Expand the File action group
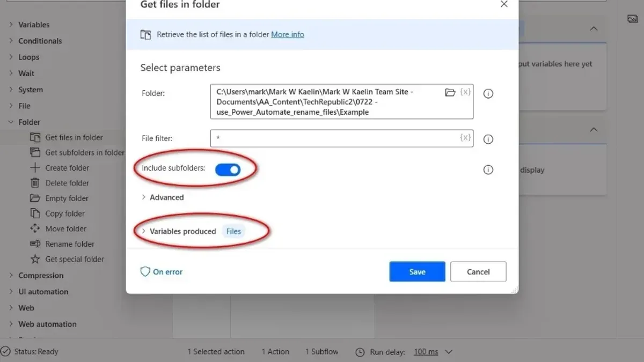This screenshot has height=362, width=644. click(x=11, y=106)
